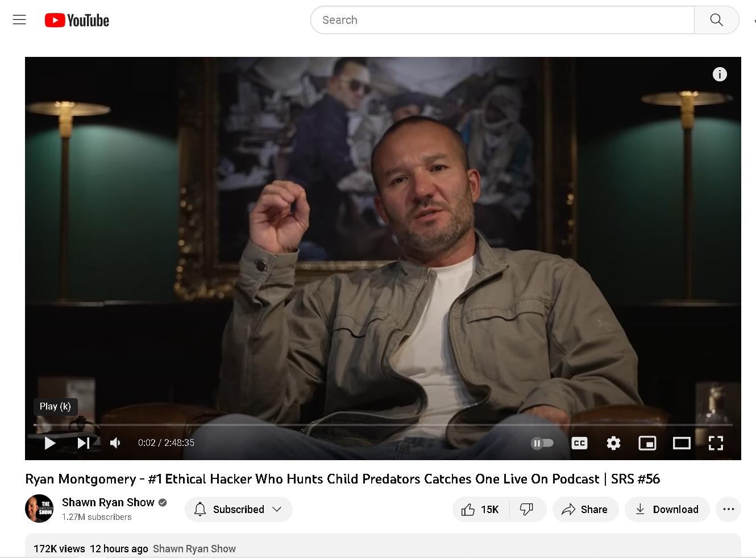Like the video with 15K likes
756x558 pixels.
481,509
